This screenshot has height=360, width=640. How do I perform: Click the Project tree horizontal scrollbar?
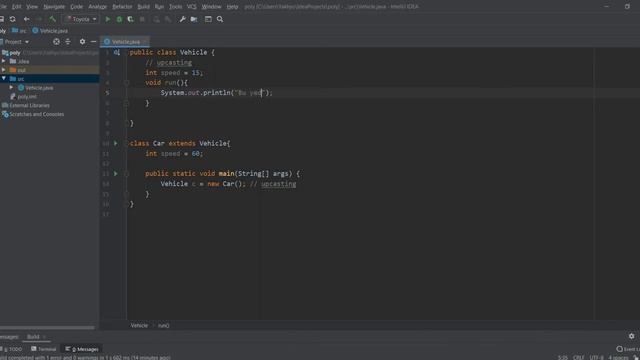pos(47,327)
